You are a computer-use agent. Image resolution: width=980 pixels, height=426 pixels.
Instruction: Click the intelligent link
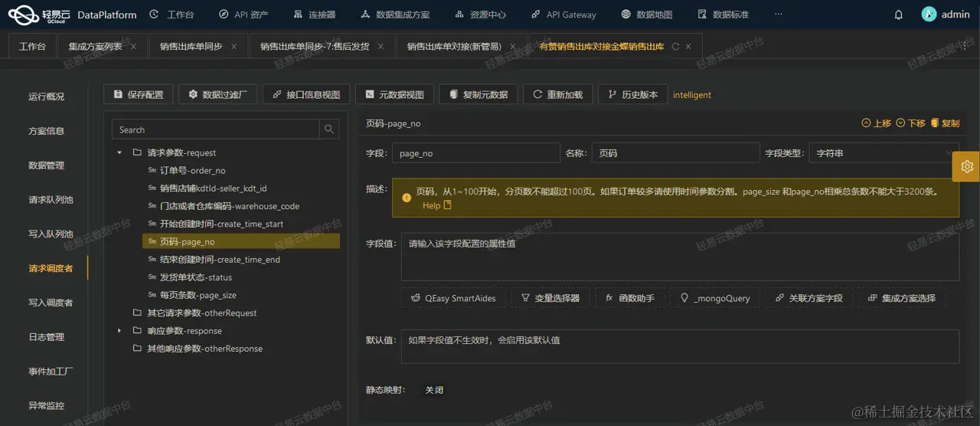tap(692, 95)
